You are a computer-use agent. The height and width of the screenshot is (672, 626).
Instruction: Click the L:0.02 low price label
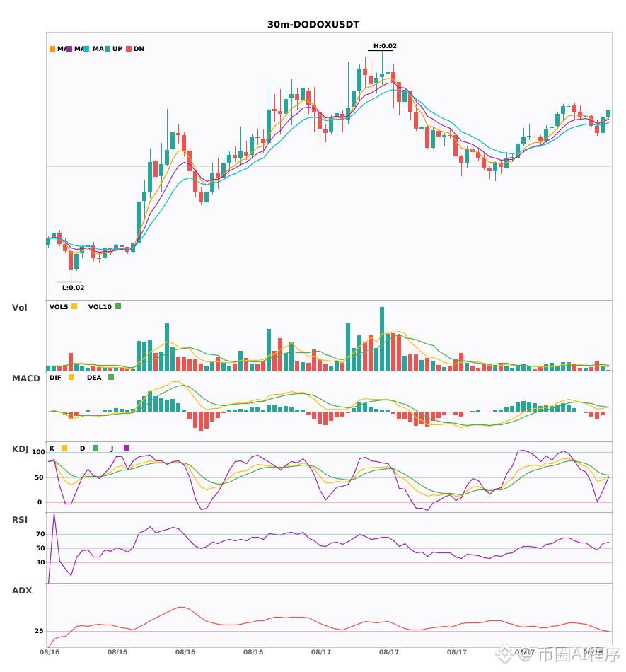74,288
